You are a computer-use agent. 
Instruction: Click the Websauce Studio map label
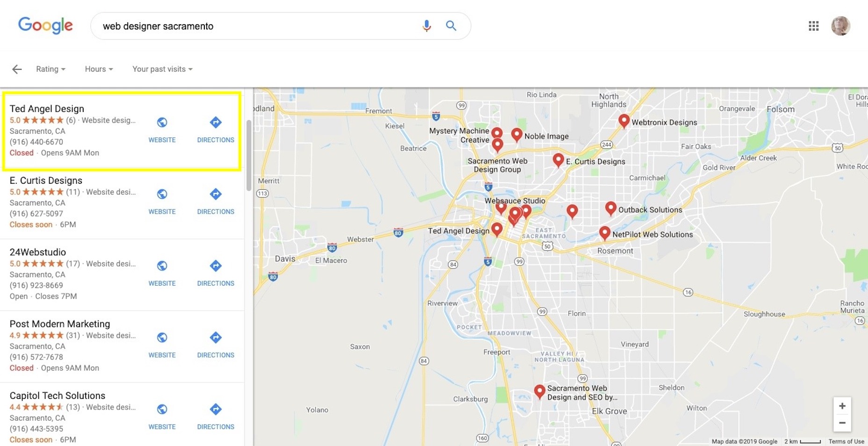[515, 201]
